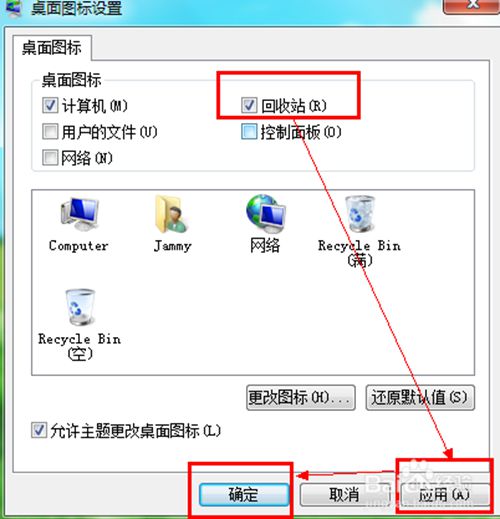Viewport: 500px width, 519px height.
Task: Select the Recycle Bin (空) empty icon
Action: tap(79, 325)
